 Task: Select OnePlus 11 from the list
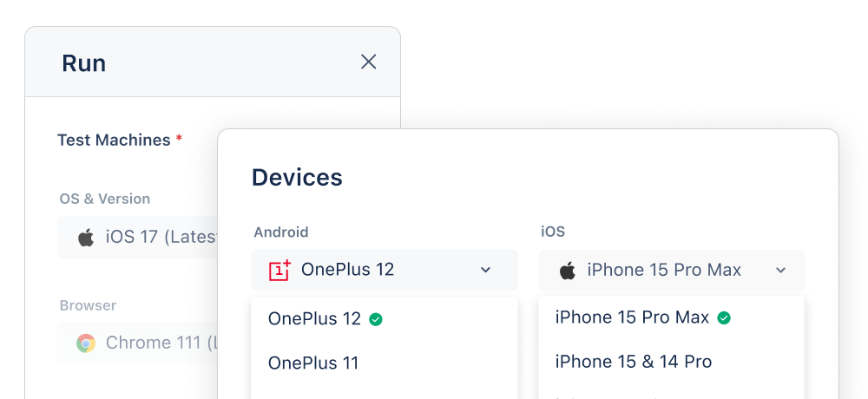(x=313, y=363)
